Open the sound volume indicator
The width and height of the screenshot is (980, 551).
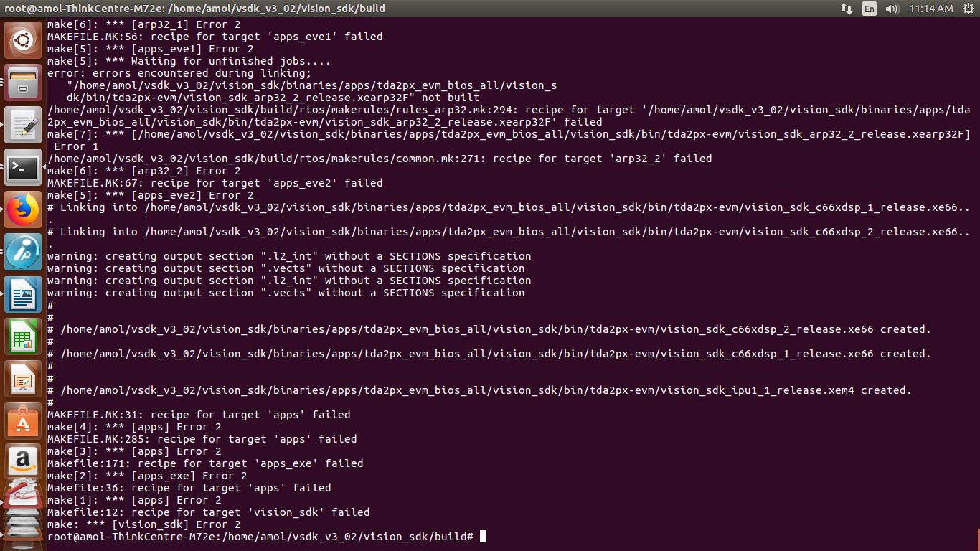pyautogui.click(x=892, y=9)
